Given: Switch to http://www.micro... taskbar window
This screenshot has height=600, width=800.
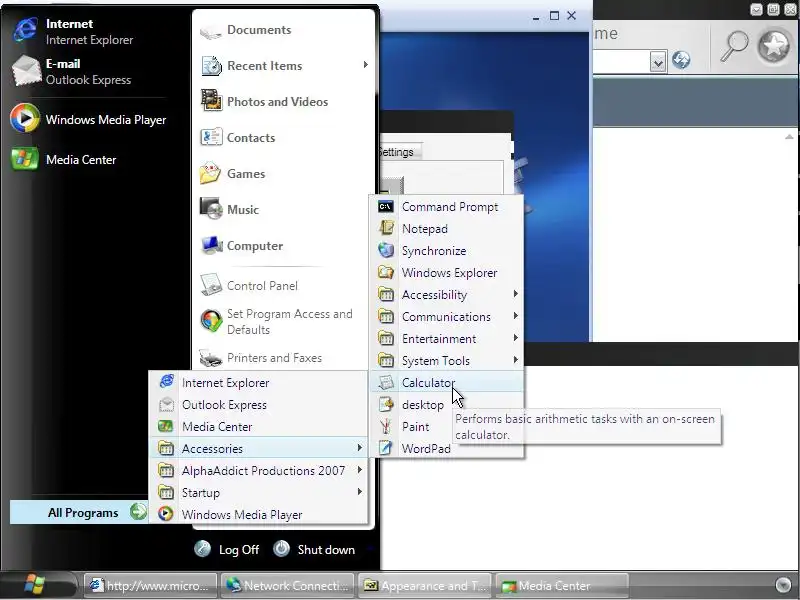Looking at the screenshot, I should (151, 585).
